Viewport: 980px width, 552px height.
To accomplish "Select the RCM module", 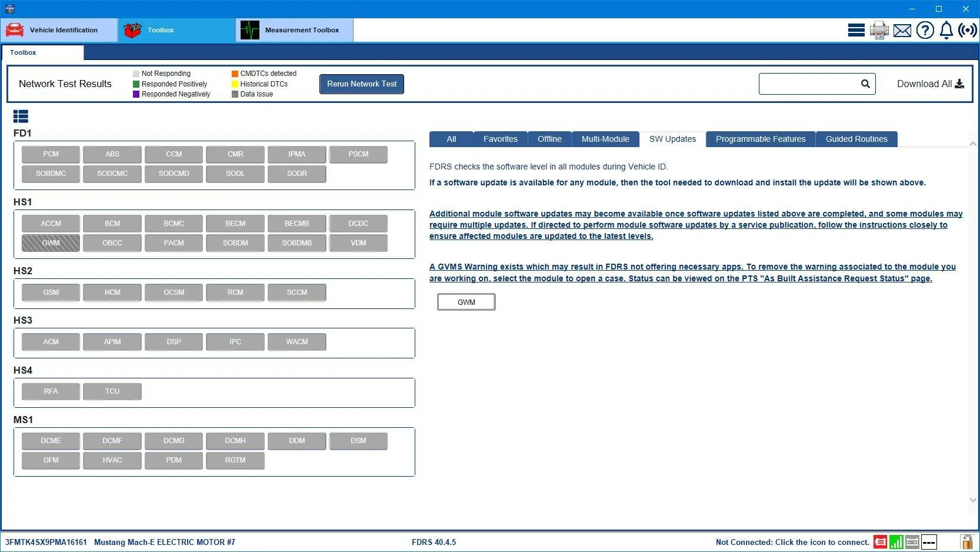I will [x=235, y=292].
